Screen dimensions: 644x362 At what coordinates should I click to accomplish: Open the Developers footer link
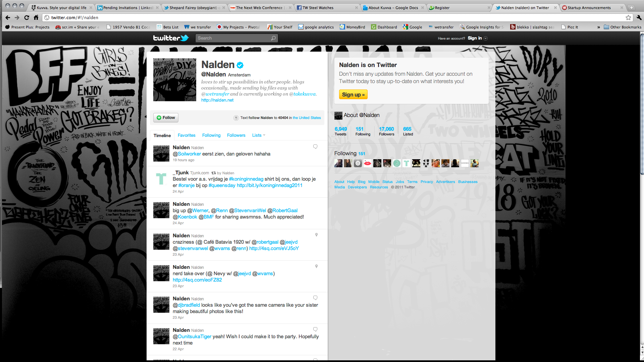pos(357,187)
